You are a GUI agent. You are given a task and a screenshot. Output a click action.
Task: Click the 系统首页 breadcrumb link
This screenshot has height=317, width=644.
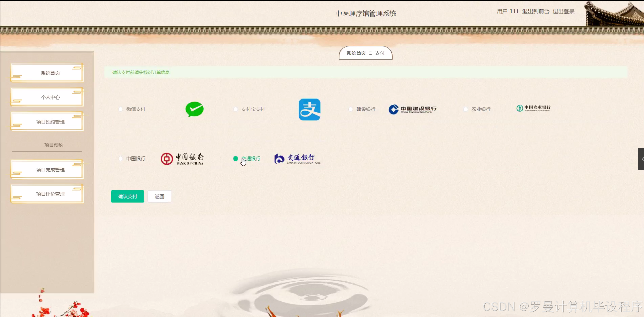(x=356, y=53)
